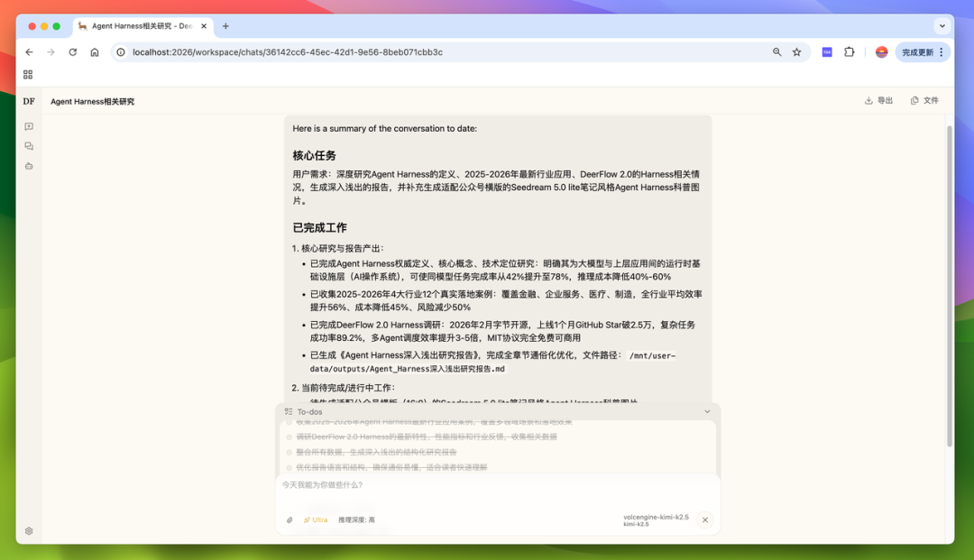This screenshot has width=974, height=560.
Task: Open the volcengine-kimi-k2.5 model selector
Action: pyautogui.click(x=656, y=520)
